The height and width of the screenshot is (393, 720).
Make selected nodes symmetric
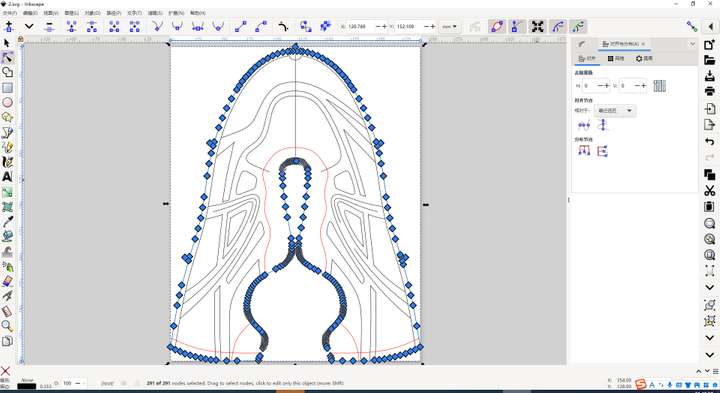pyautogui.click(x=198, y=27)
